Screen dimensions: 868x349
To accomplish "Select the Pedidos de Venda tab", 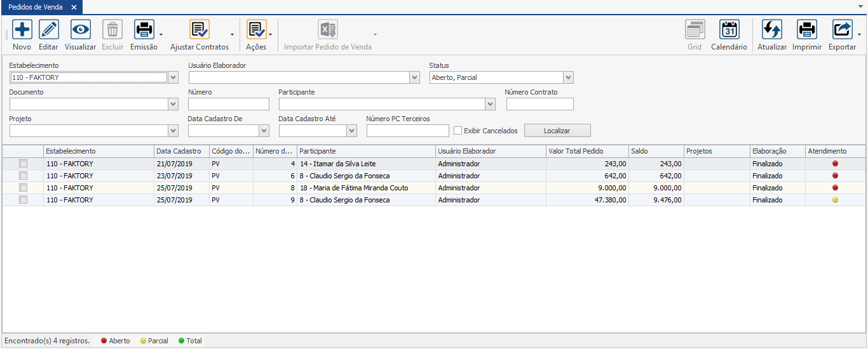I will [35, 7].
